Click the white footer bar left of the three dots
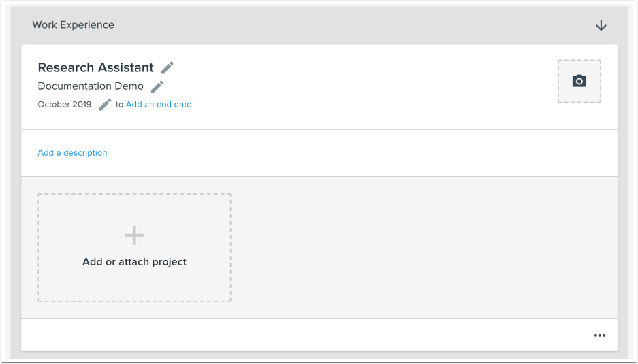The image size is (638, 364). click(305, 335)
